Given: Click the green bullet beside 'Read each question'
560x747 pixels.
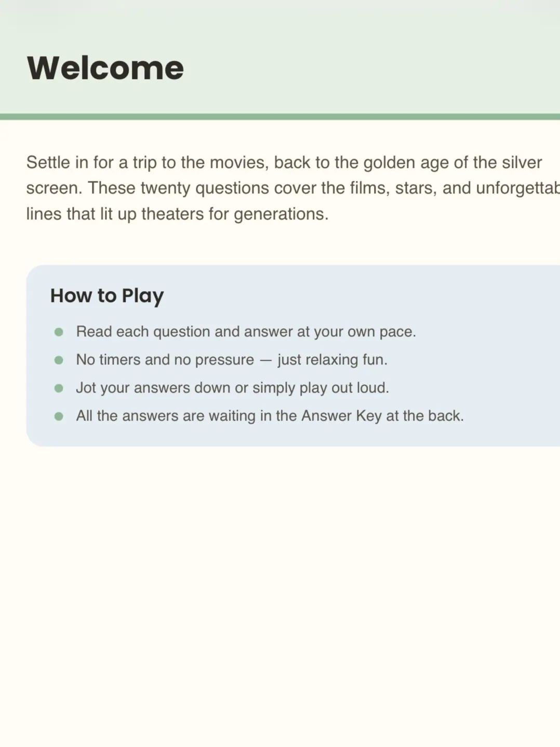Looking at the screenshot, I should click(x=59, y=332).
